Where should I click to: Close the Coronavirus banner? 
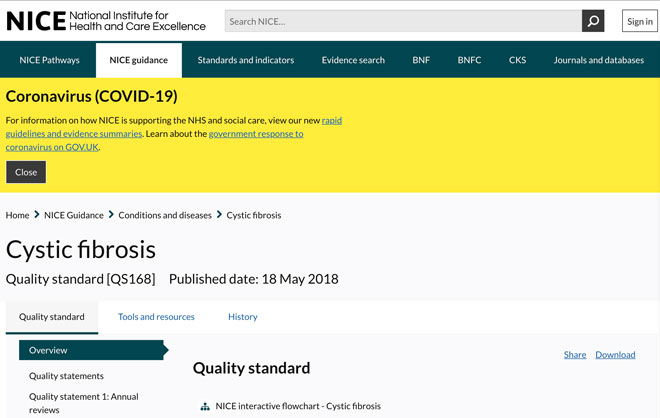(26, 172)
